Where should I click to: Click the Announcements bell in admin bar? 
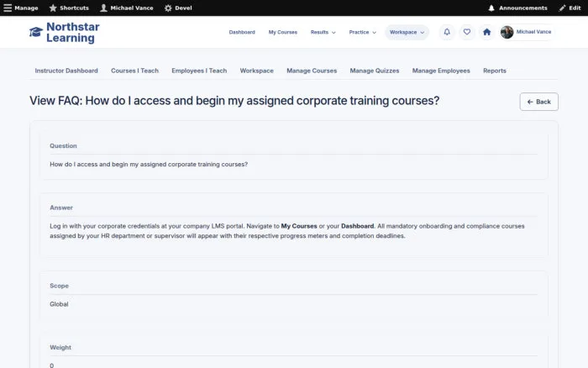coord(491,8)
